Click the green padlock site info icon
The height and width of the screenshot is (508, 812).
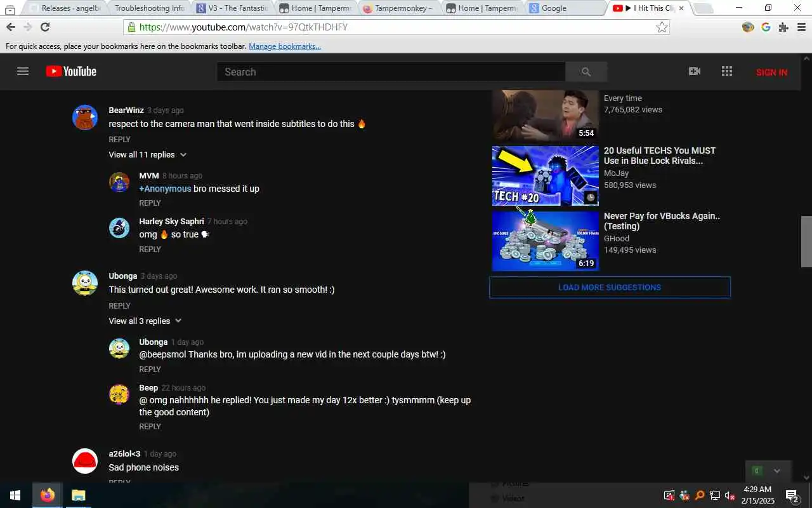click(131, 27)
